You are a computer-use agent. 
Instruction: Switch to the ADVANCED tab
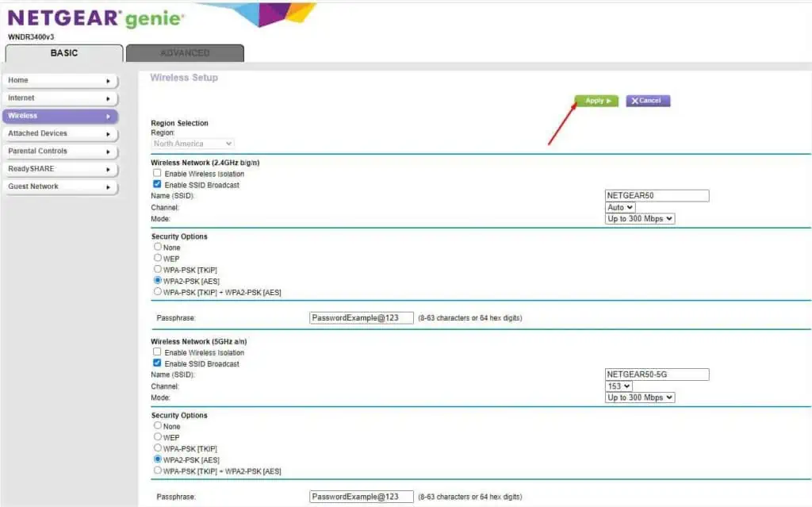click(185, 53)
